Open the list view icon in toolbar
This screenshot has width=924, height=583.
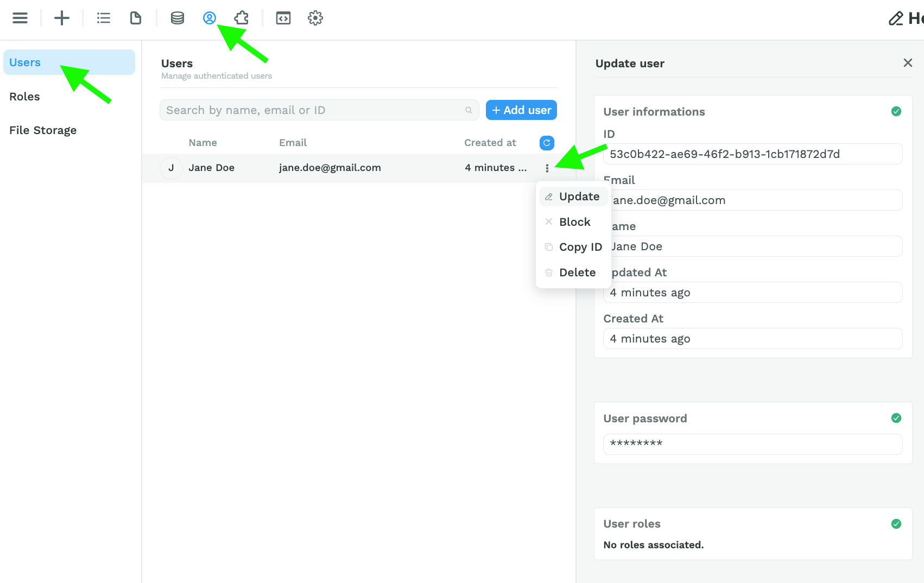pos(103,18)
